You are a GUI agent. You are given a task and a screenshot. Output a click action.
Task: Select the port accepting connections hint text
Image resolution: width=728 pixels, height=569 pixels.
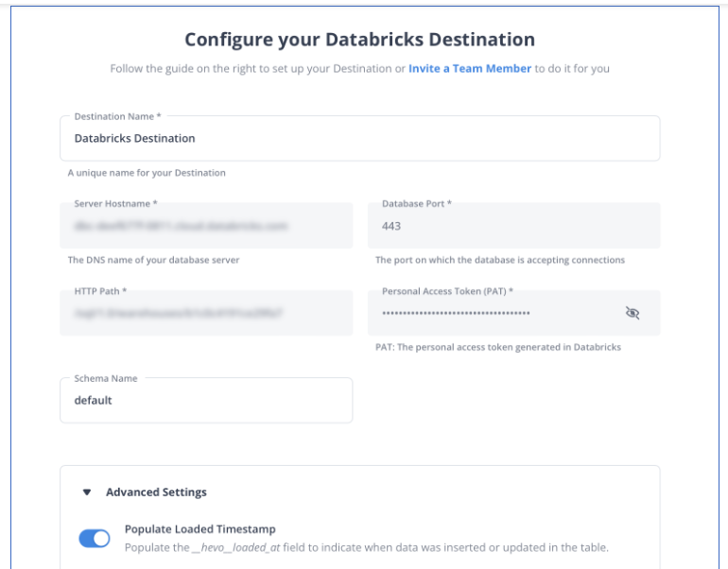[x=500, y=260]
